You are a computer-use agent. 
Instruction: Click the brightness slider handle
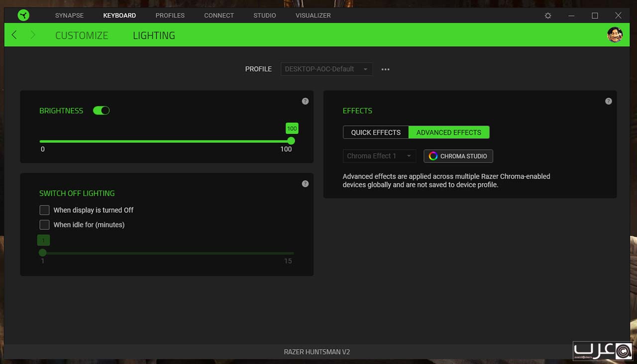click(291, 141)
